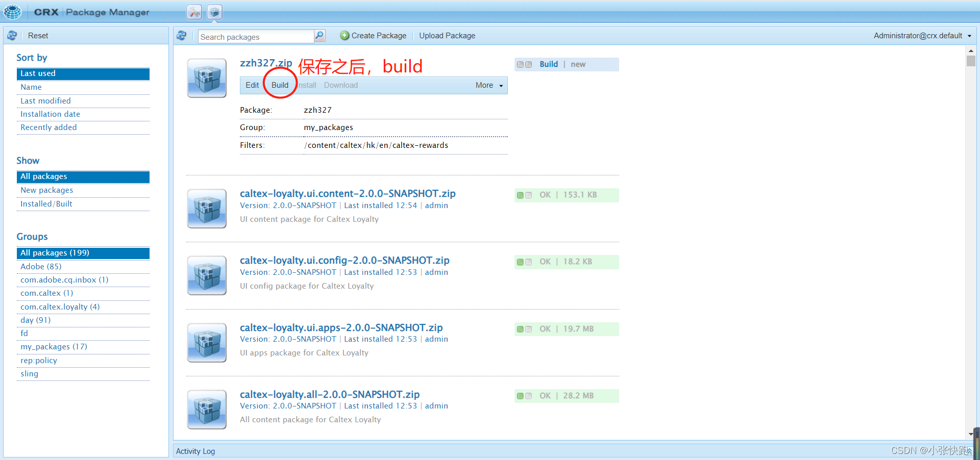This screenshot has height=460, width=980.
Task: Click Download for zzh327.zip
Action: [x=340, y=85]
